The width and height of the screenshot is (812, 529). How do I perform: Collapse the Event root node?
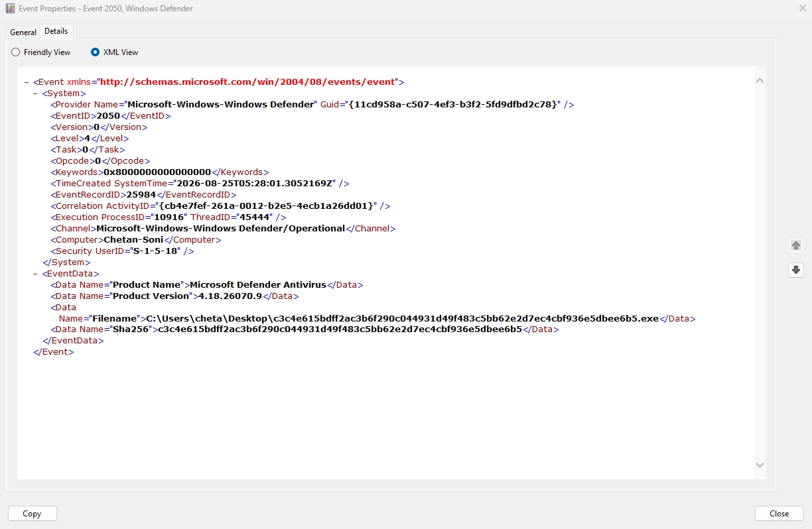tap(26, 82)
